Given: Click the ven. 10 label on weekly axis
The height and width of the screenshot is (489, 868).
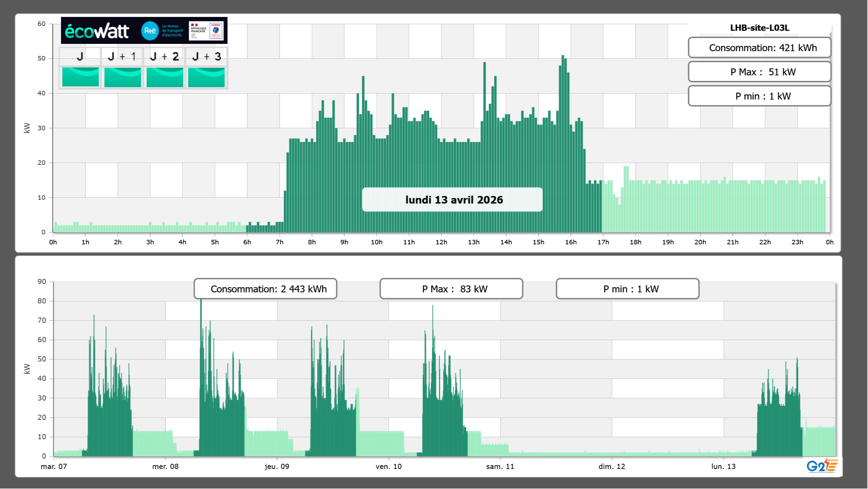Looking at the screenshot, I should (389, 467).
